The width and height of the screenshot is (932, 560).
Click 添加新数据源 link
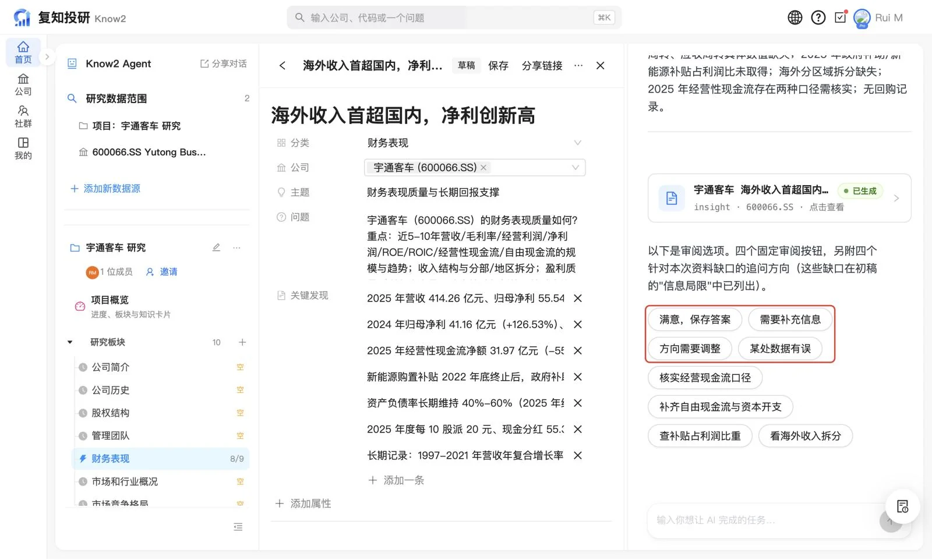(x=105, y=189)
